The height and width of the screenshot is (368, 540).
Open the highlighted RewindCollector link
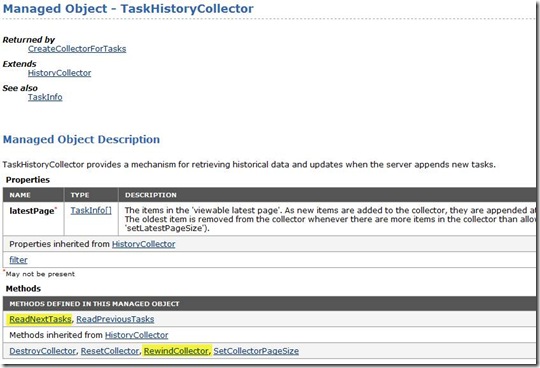pos(176,351)
